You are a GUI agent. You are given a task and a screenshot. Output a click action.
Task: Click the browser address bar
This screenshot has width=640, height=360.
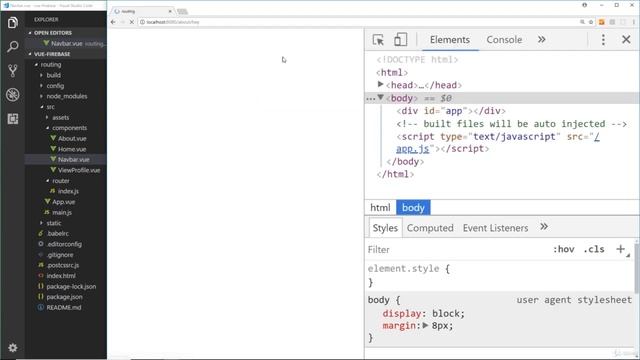tap(359, 22)
